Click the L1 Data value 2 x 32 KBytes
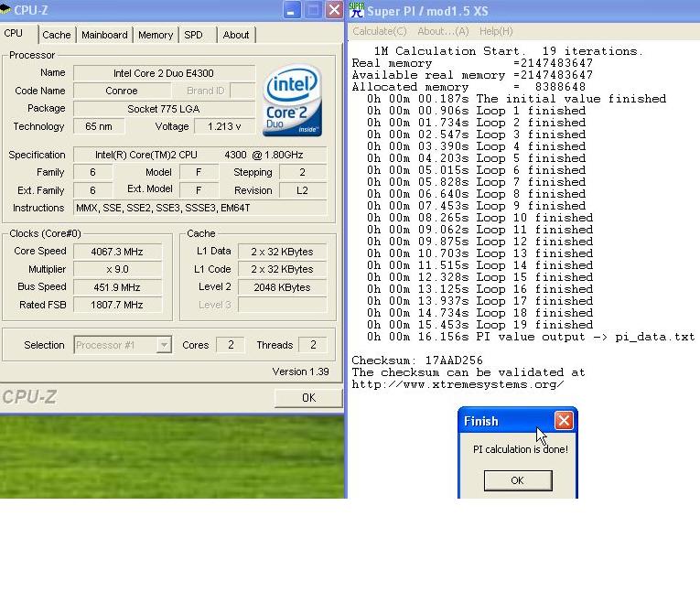This screenshot has height=592, width=700. click(282, 252)
